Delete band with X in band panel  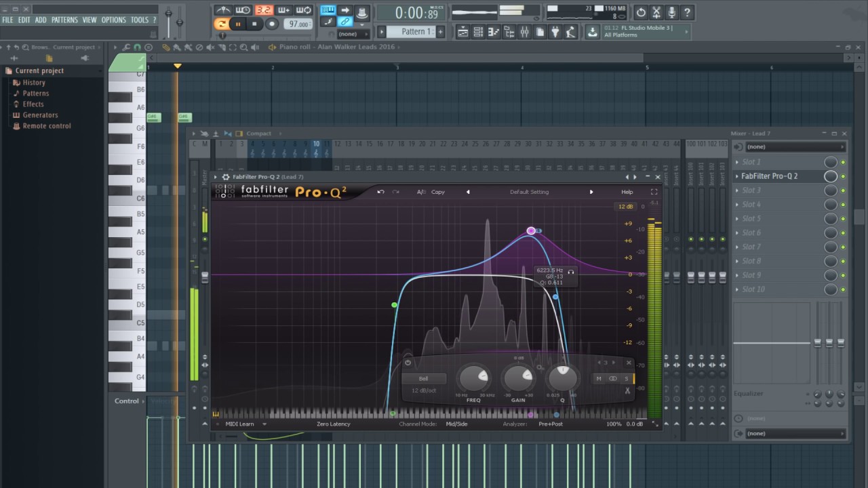point(629,363)
